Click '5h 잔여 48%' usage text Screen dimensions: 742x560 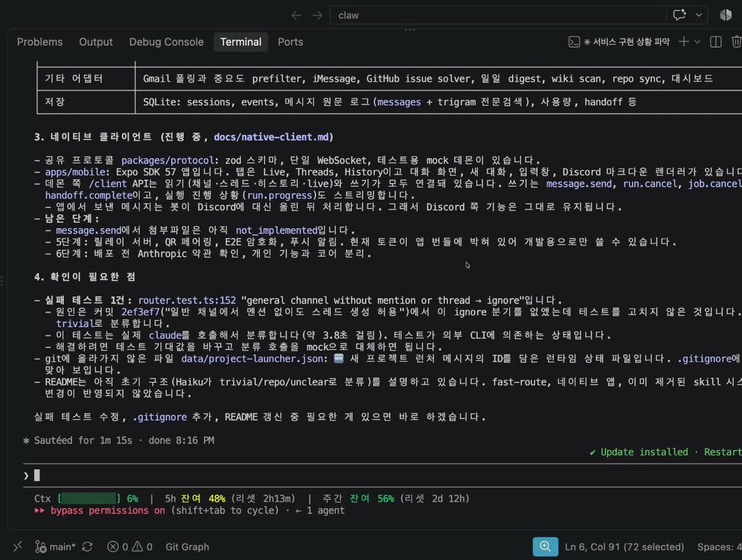195,498
